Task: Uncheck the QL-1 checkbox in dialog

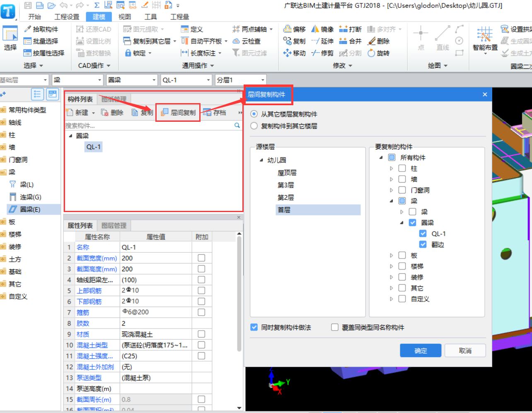Action: 423,234
